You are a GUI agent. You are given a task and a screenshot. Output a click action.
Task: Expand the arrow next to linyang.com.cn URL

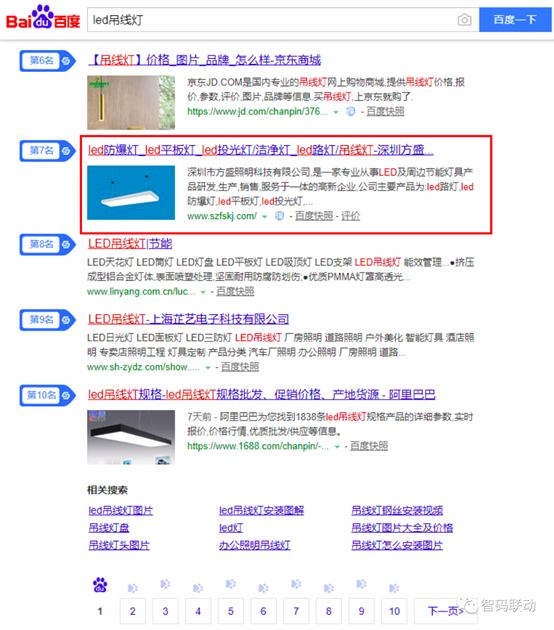203,292
